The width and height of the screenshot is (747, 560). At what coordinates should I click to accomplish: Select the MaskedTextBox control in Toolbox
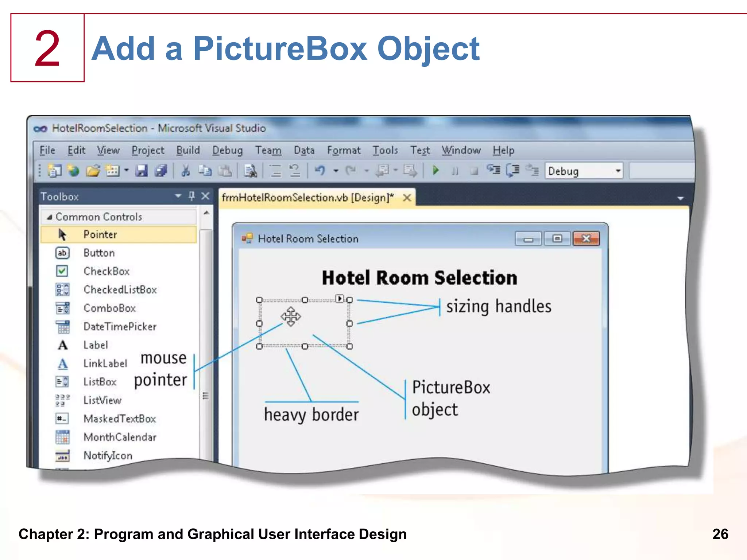(119, 419)
